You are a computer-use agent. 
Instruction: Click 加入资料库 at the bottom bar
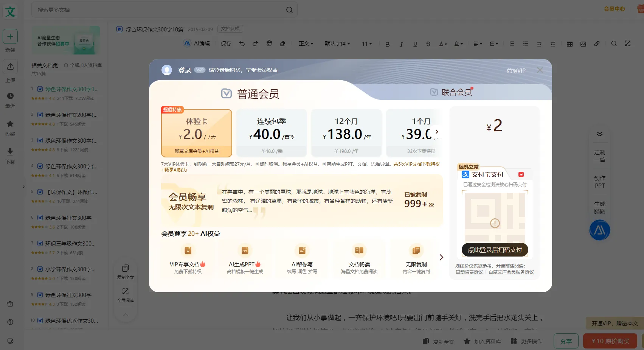(482, 341)
